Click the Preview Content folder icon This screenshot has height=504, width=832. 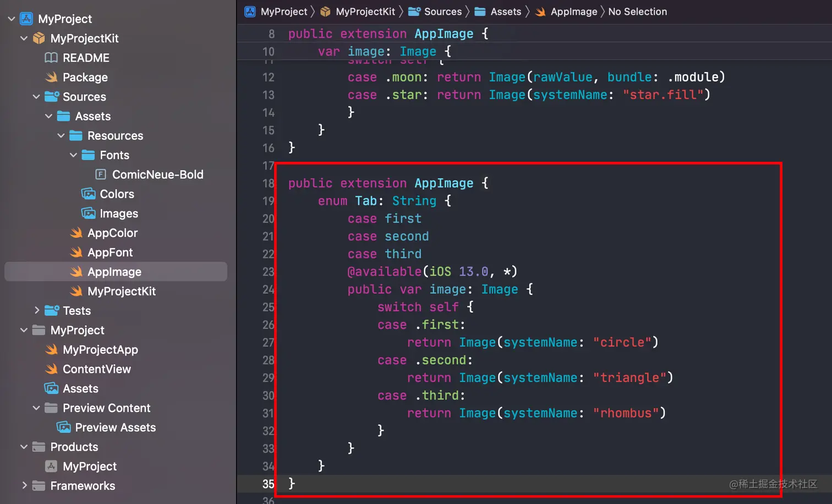51,408
